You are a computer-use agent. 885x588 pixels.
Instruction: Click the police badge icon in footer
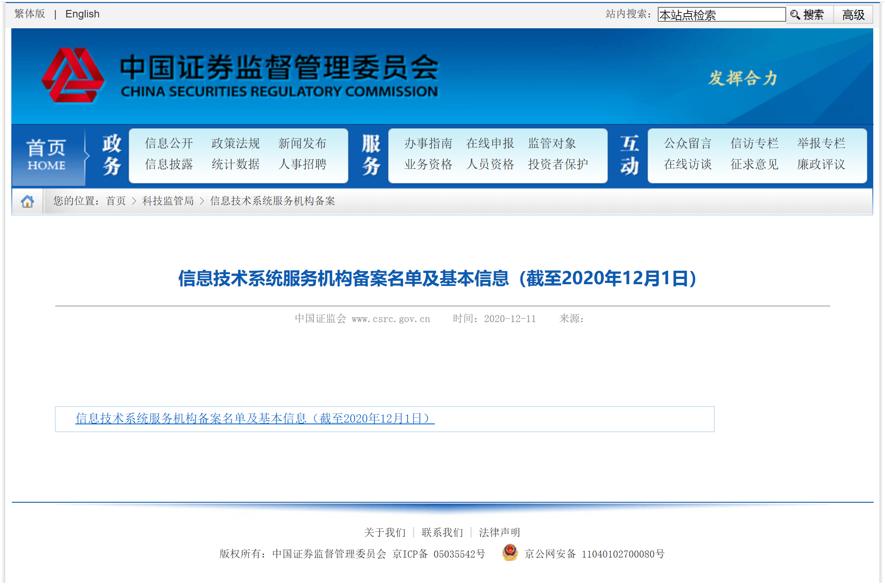pos(510,553)
